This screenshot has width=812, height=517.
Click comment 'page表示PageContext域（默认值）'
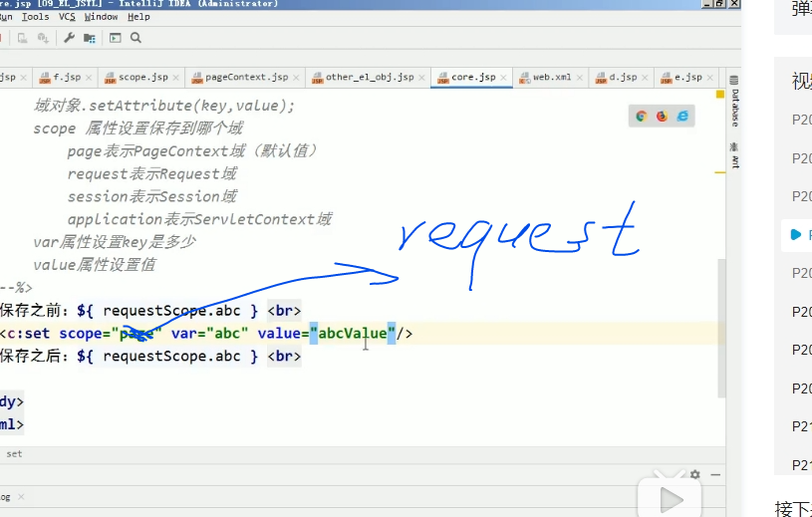pyautogui.click(x=192, y=151)
